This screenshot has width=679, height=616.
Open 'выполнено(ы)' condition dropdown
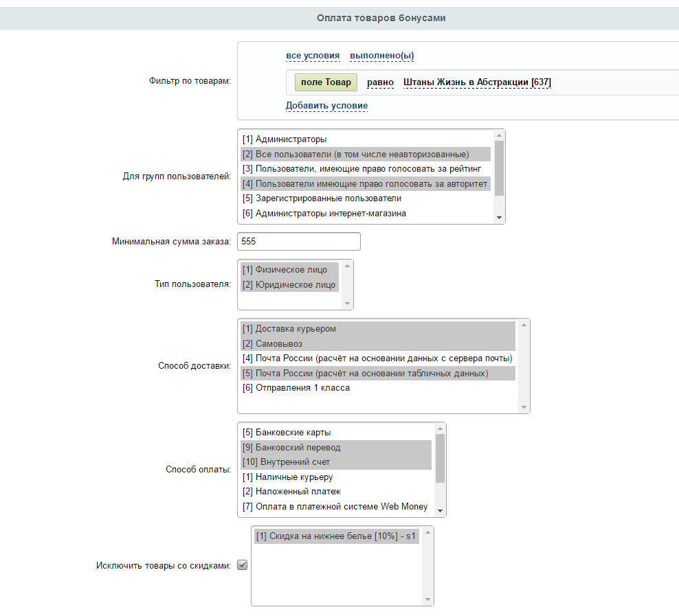382,56
